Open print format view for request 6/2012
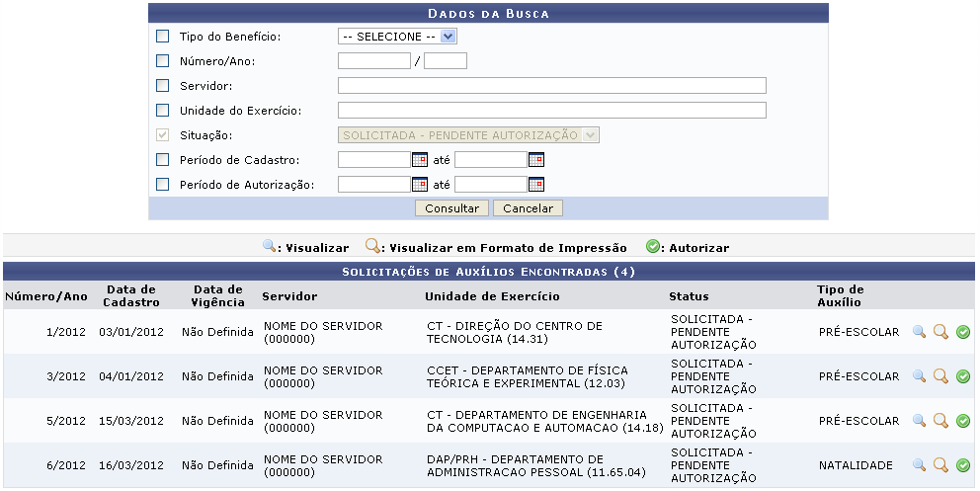 (940, 465)
